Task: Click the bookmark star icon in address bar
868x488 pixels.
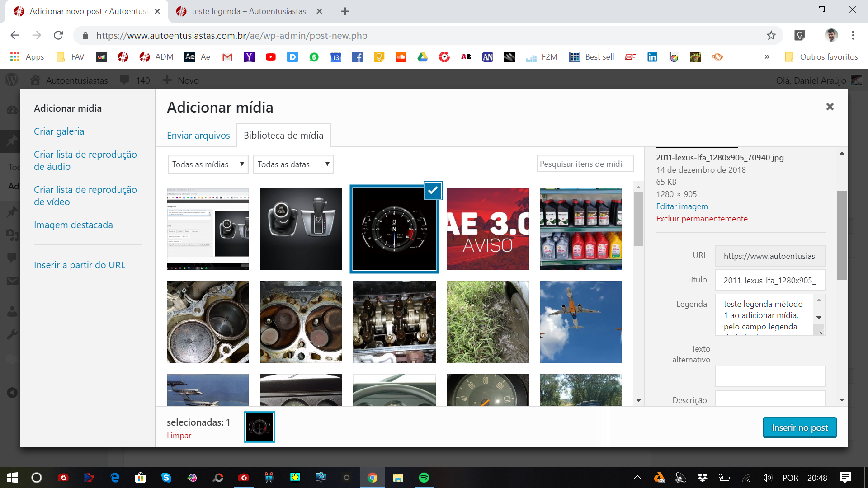Action: tap(771, 35)
